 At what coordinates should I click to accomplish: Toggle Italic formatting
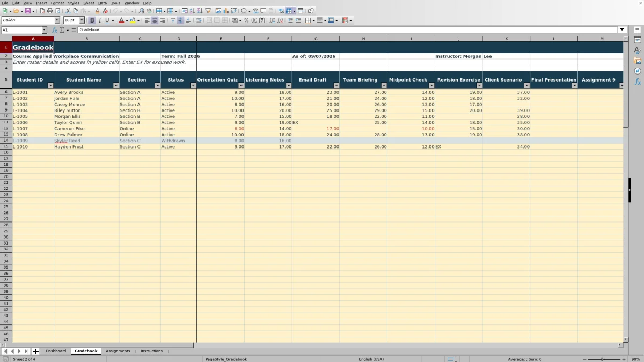click(100, 20)
